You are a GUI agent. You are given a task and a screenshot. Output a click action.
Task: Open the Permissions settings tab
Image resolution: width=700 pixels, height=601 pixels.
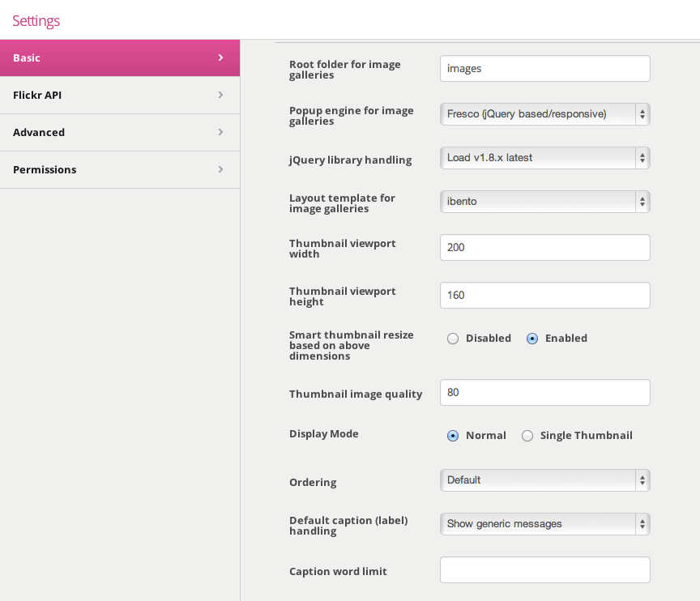coord(120,169)
